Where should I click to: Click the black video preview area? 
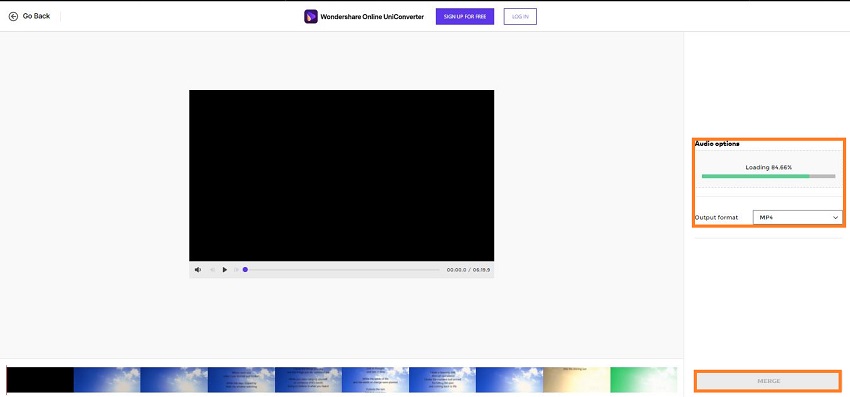tap(342, 176)
